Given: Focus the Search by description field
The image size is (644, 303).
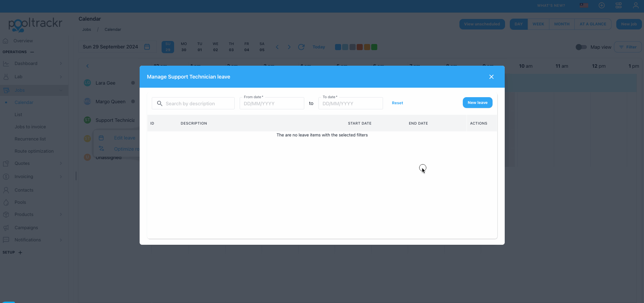Looking at the screenshot, I should coord(193,103).
